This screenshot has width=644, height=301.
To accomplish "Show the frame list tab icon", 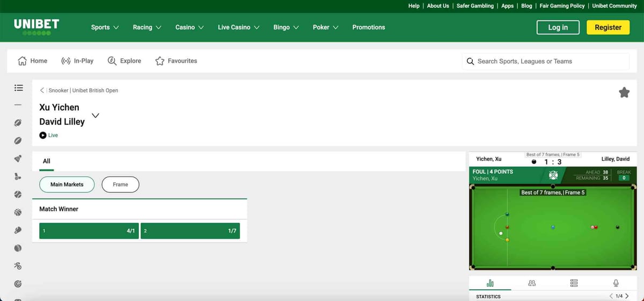I will coord(574,283).
